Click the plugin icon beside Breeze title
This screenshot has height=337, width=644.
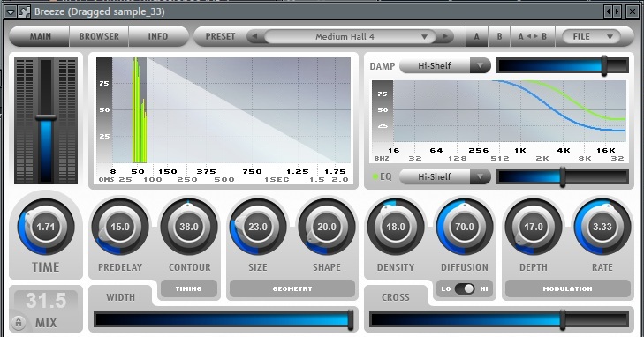pos(25,11)
